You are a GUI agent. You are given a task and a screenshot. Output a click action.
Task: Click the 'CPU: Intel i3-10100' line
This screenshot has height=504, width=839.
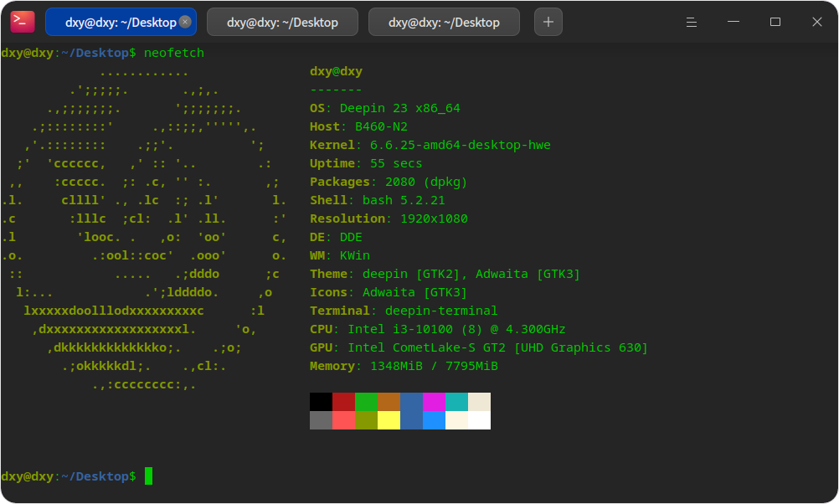coord(438,329)
